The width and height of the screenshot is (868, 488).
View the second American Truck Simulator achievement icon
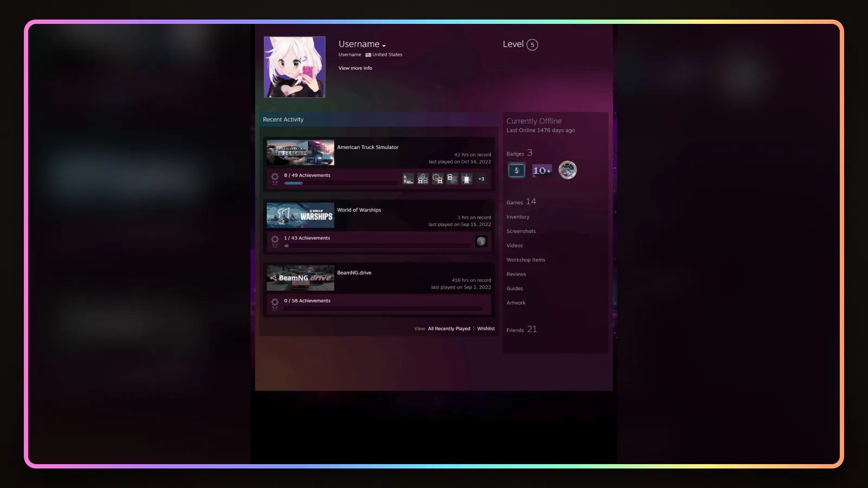click(x=423, y=178)
